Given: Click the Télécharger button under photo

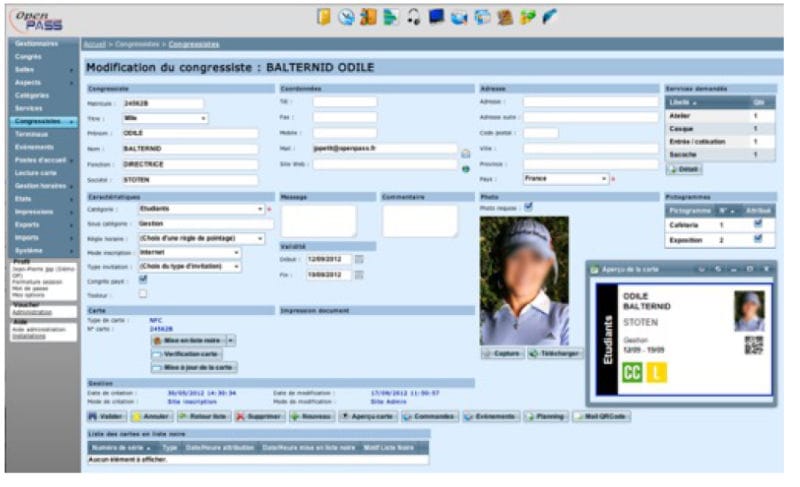Looking at the screenshot, I should pyautogui.click(x=555, y=353).
